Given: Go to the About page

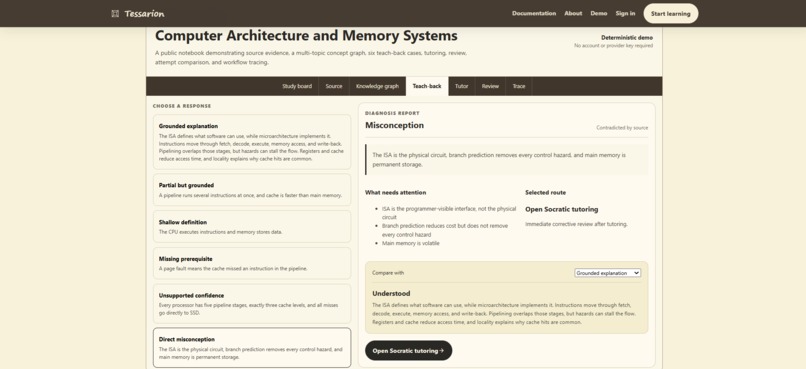Looking at the screenshot, I should click(573, 13).
